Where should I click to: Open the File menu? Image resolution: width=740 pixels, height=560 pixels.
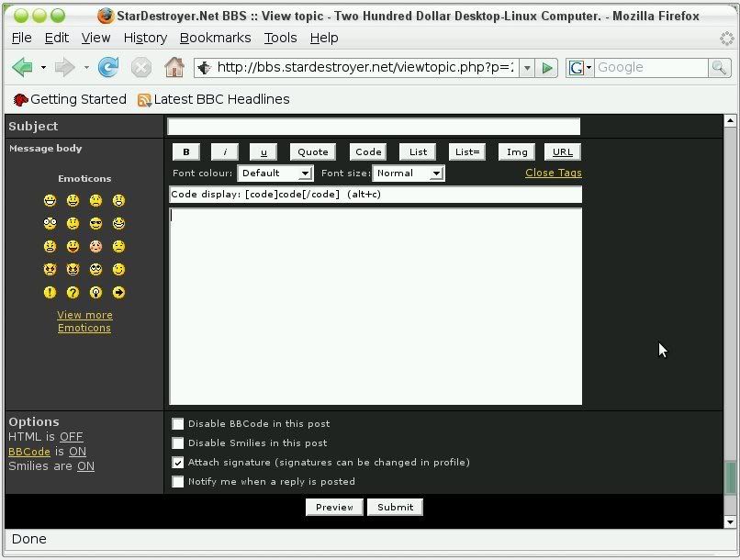(22, 38)
